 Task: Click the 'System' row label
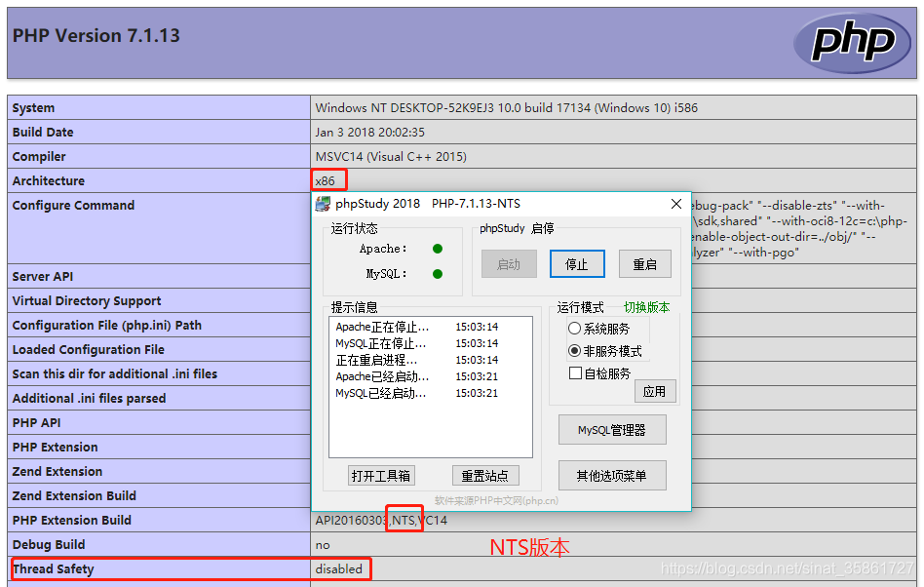tap(33, 108)
